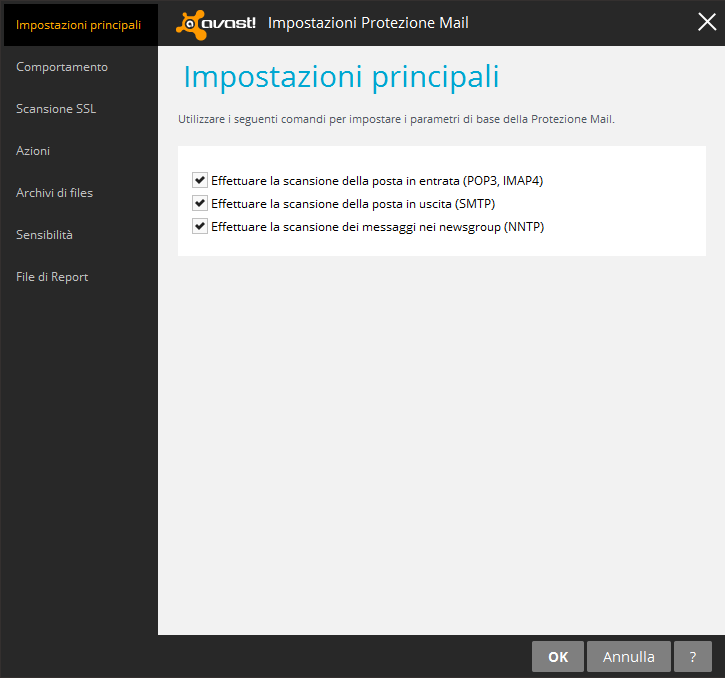
Task: Click label 'Effettuare la scansione della posta in uscita'
Action: 353,203
